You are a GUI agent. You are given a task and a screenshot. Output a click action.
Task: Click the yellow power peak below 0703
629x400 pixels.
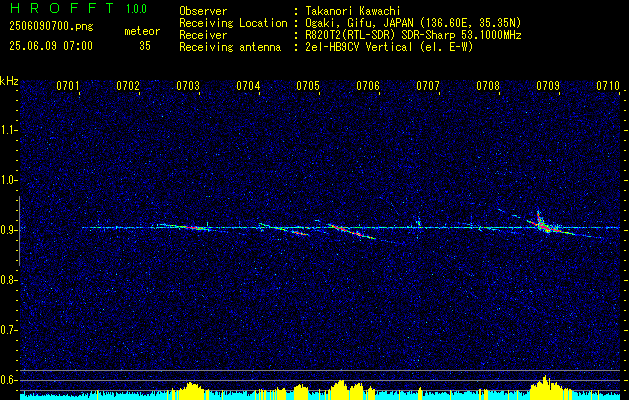pos(193,391)
